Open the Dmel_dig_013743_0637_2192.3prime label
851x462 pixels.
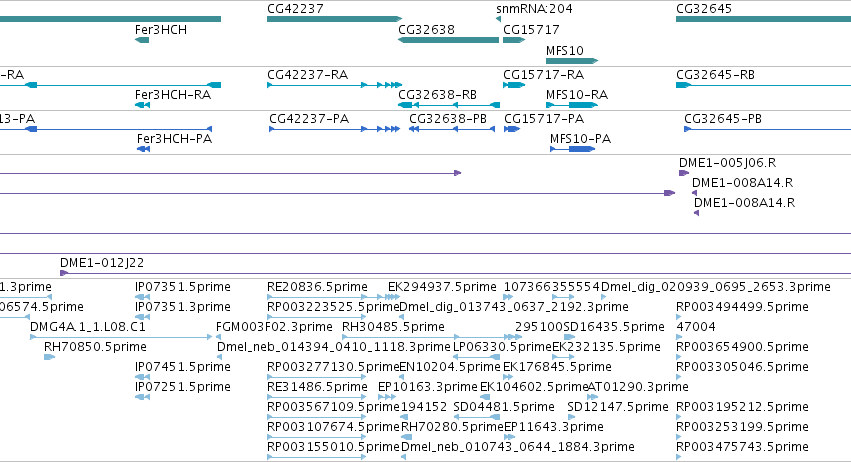tap(513, 307)
